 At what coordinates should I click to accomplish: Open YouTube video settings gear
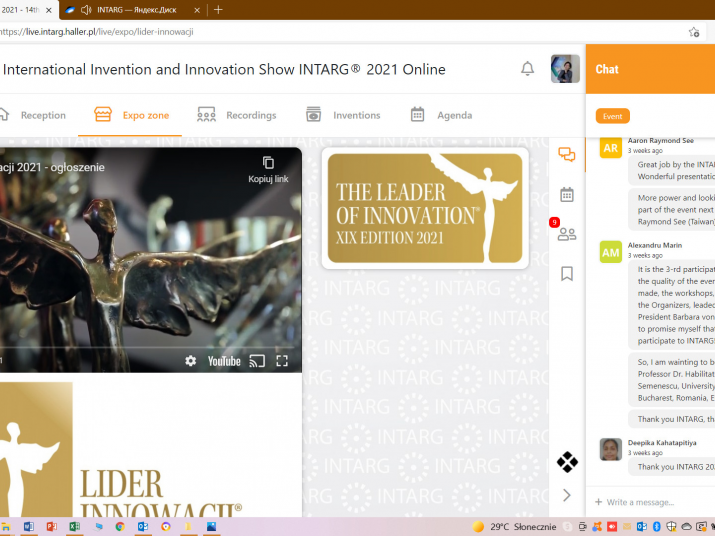(191, 361)
